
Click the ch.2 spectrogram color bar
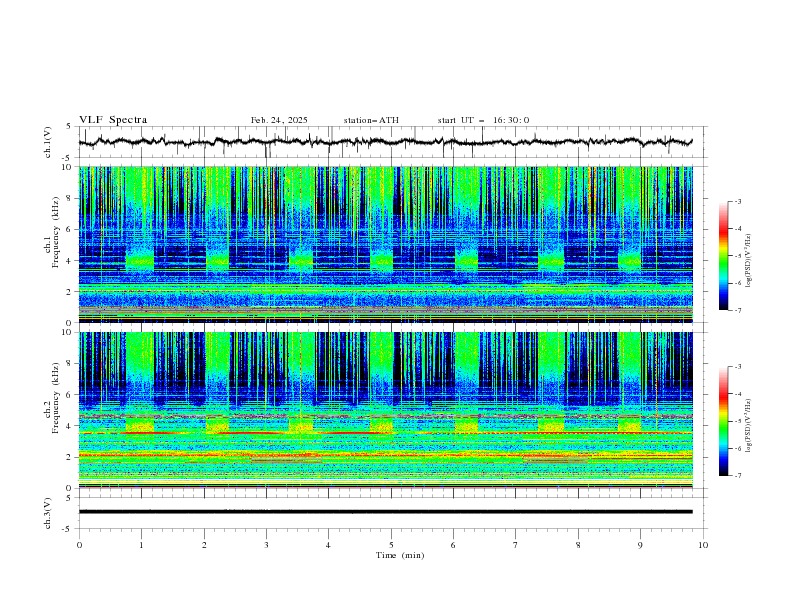coord(723,421)
